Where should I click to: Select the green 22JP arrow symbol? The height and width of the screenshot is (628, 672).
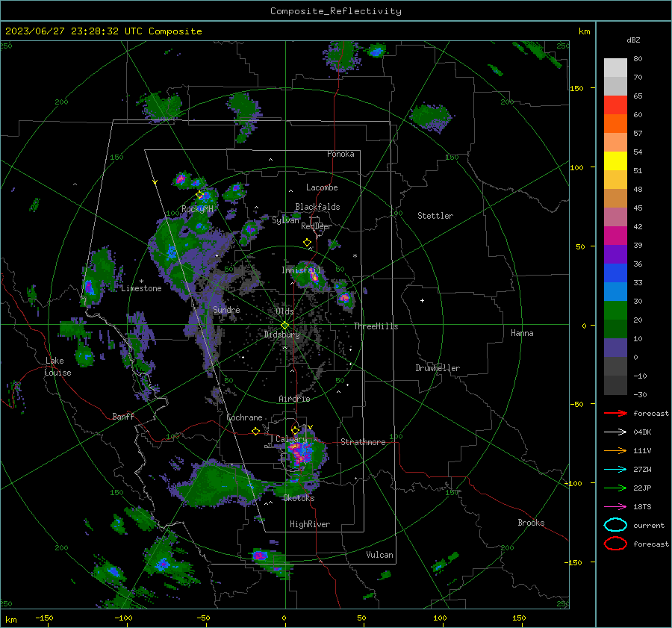coord(615,488)
